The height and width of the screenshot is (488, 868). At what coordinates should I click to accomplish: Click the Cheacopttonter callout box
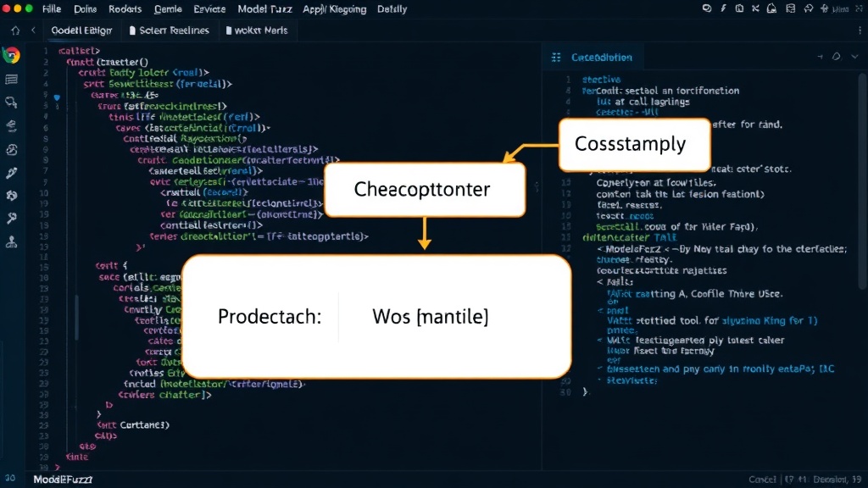point(425,190)
